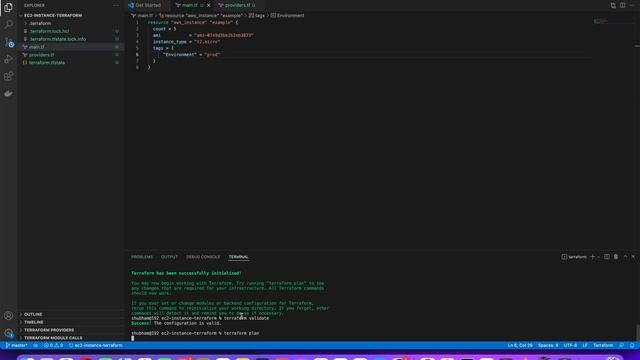640x360 pixels.
Task: Click the resource keyword on line 1
Action: click(x=158, y=22)
